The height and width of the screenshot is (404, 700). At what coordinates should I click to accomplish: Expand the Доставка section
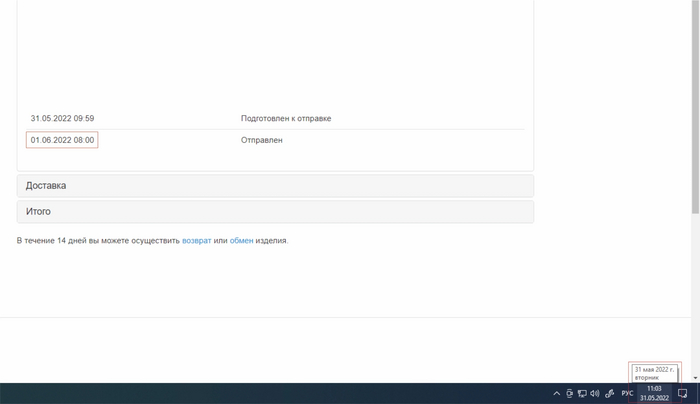point(275,186)
